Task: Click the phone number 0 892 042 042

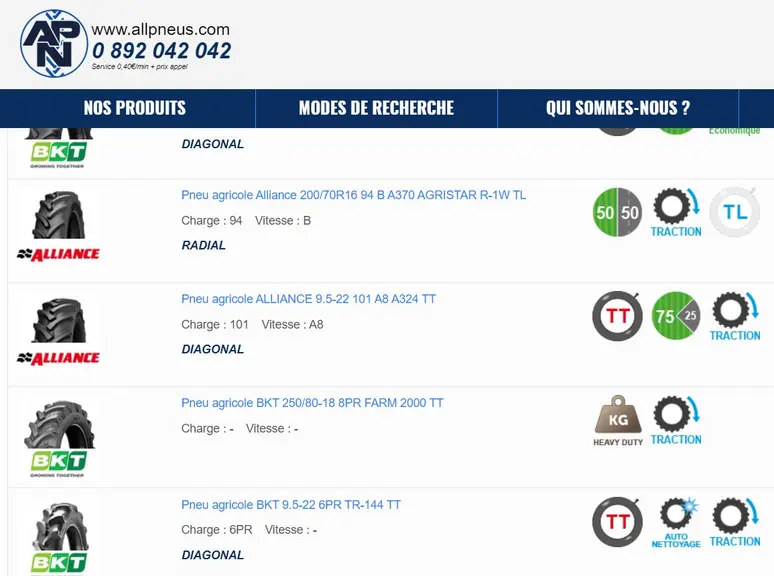Action: point(162,51)
